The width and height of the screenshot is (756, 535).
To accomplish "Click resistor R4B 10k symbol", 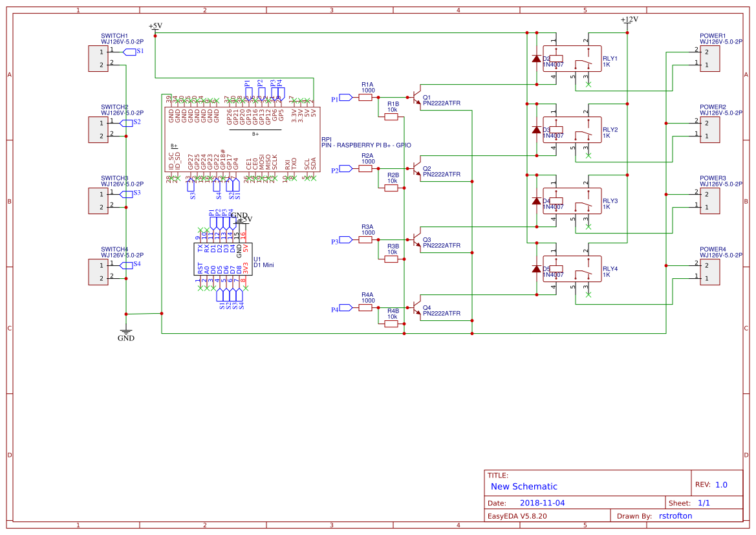I will pyautogui.click(x=391, y=323).
